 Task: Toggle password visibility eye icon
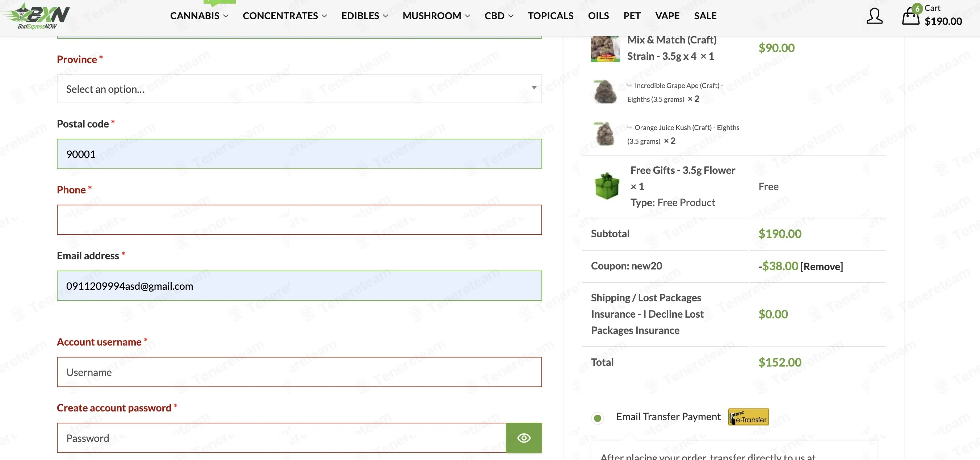[524, 438]
